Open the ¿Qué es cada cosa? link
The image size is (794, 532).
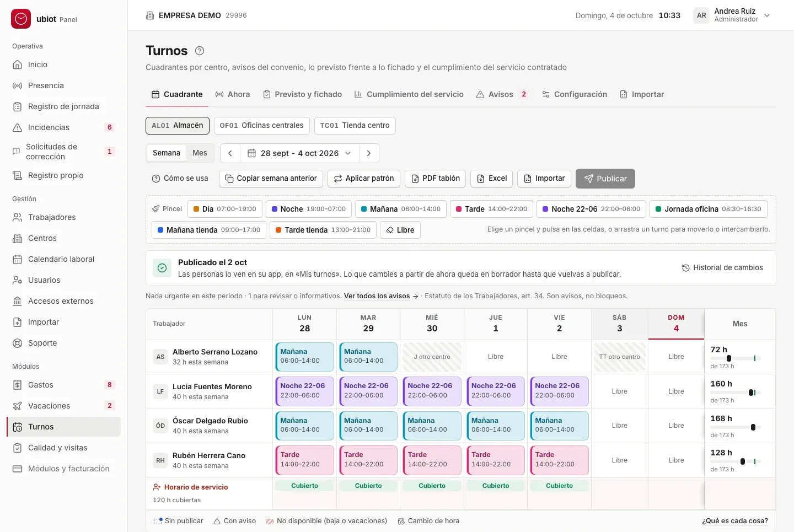[735, 521]
